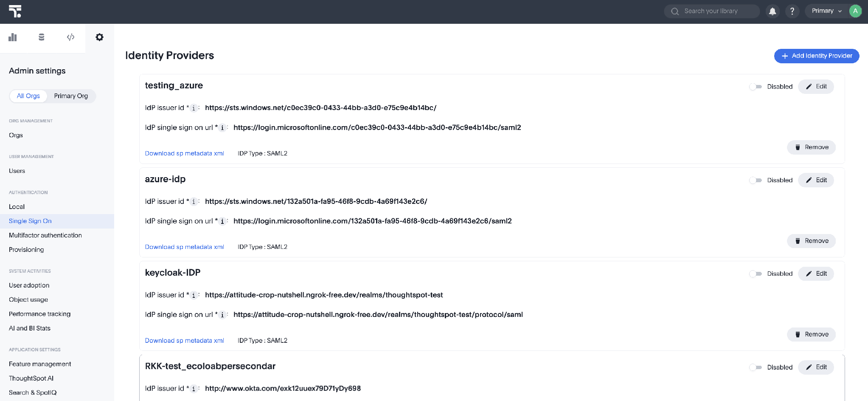Download sp metadata xml for azure-idp
868x401 pixels.
(185, 247)
